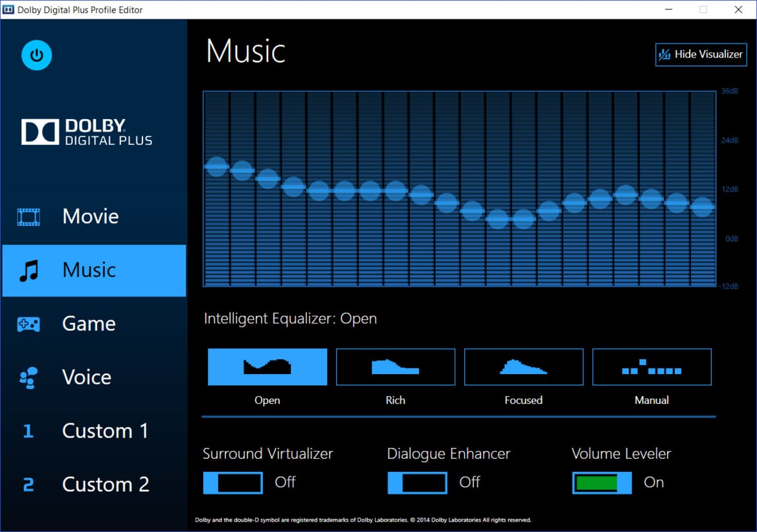
Task: Close the Dolby Profile Editor window
Action: point(739,10)
